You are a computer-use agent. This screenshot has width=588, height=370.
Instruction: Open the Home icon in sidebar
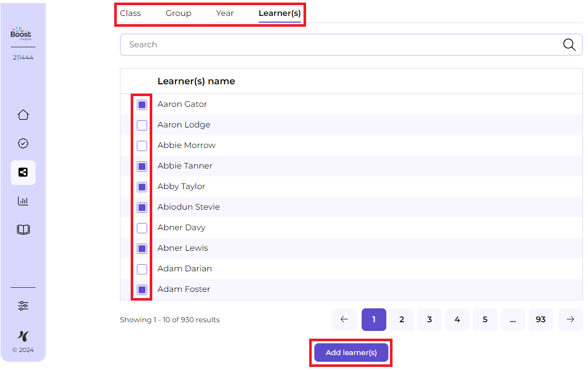[x=23, y=115]
